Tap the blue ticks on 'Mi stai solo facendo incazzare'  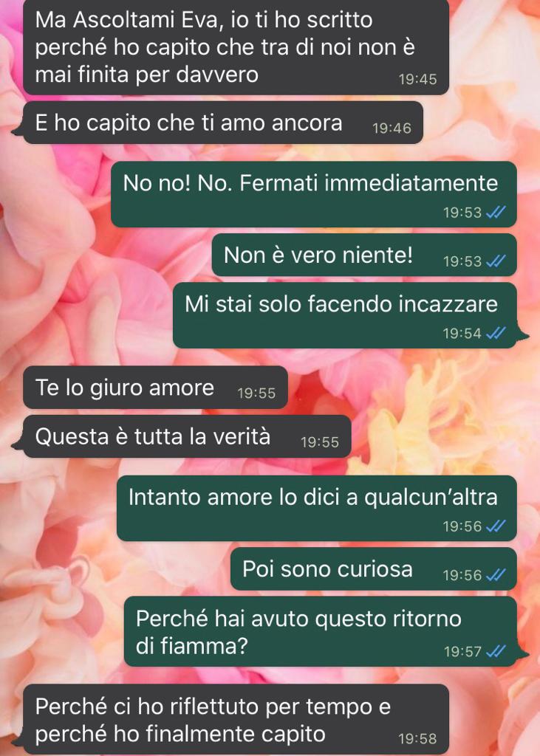tap(496, 333)
